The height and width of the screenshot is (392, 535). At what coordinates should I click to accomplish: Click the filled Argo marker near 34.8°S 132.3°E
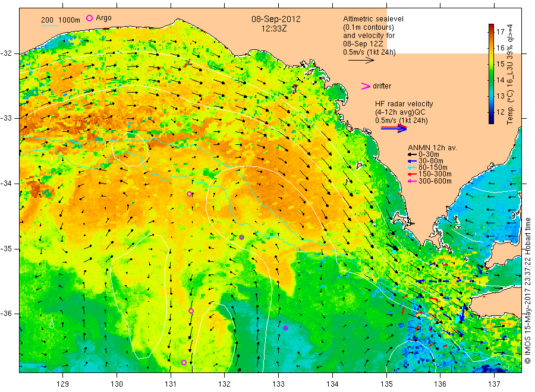pyautogui.click(x=241, y=237)
